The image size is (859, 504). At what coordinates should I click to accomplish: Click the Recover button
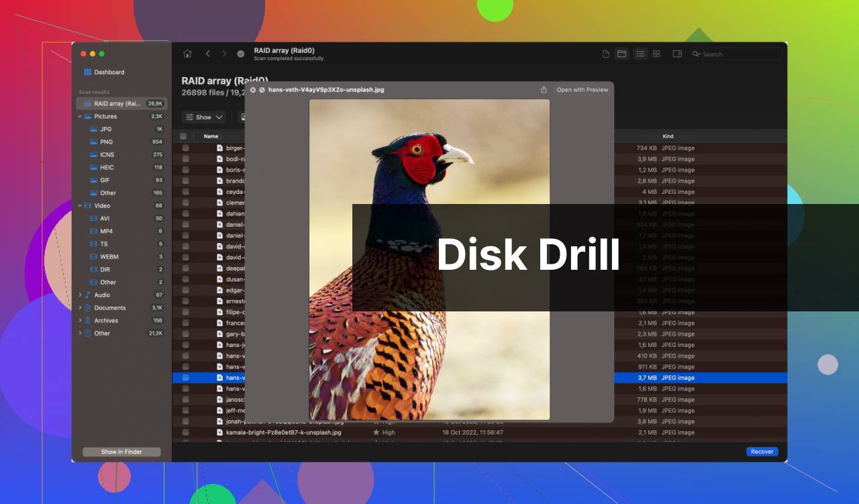pos(762,452)
